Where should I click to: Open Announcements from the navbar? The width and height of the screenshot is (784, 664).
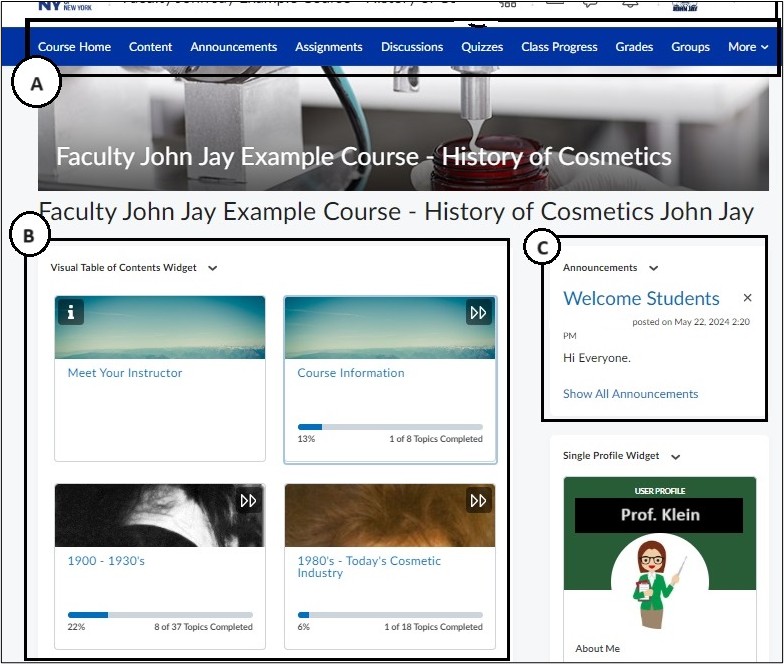point(234,47)
